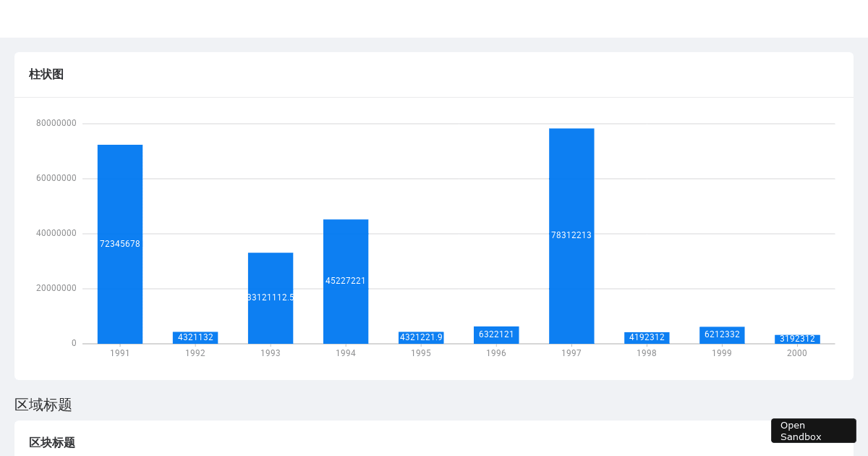Click the 1991 x-axis label
This screenshot has height=456, width=868.
(x=120, y=353)
